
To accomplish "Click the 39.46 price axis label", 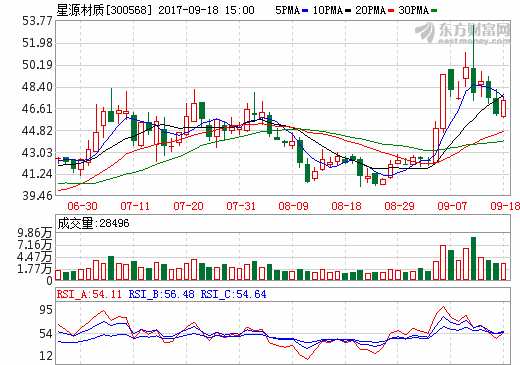I will [x=37, y=196].
